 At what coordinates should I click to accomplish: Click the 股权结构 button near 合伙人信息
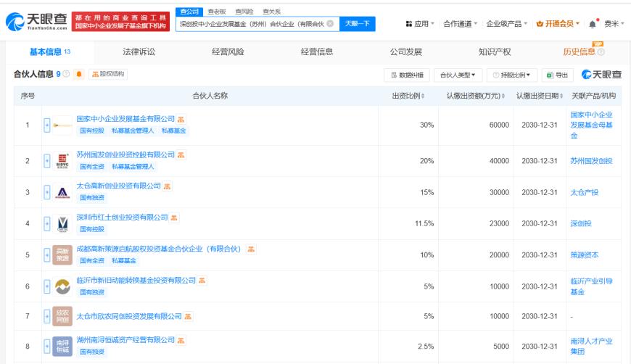(108, 74)
